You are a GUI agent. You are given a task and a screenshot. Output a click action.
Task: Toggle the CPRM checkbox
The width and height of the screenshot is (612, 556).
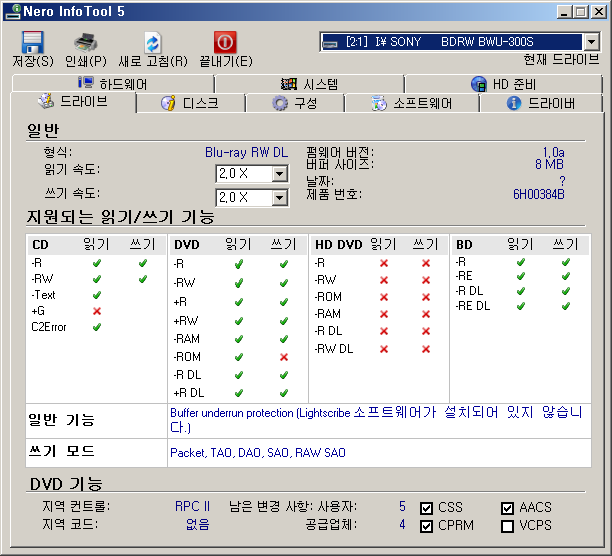(426, 526)
